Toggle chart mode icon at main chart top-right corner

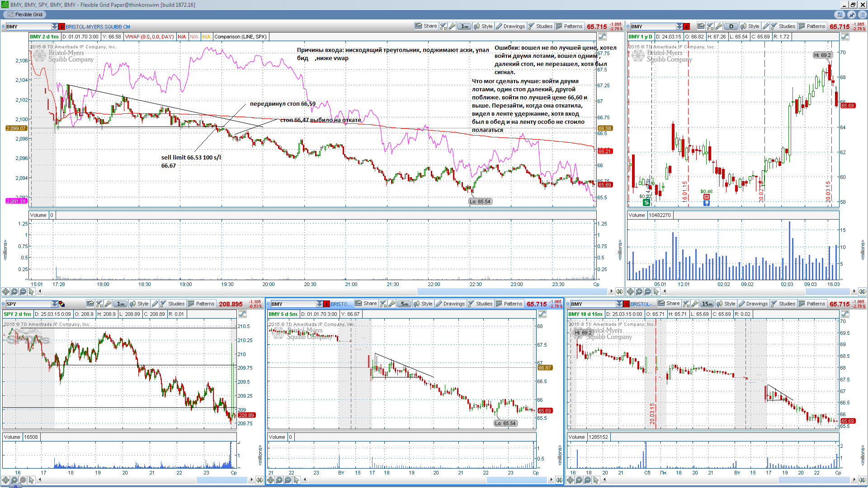coord(603,37)
